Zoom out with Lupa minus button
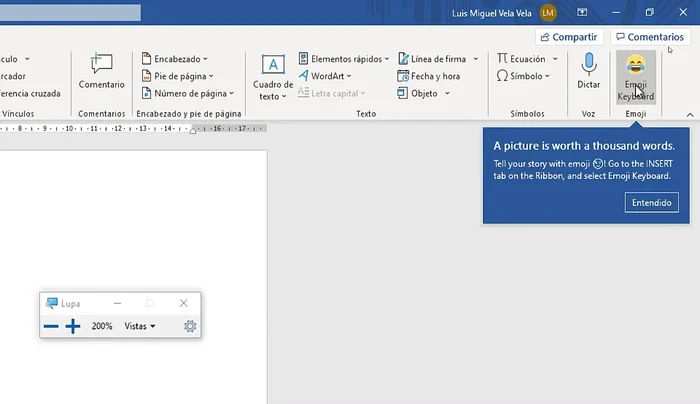Screen dimensions: 700x404 51,326
